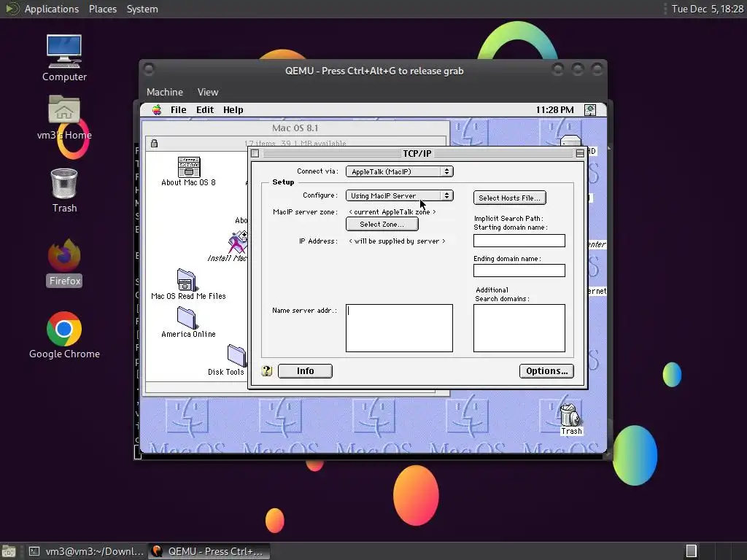The width and height of the screenshot is (747, 560).
Task: Click the Additional Search domains box
Action: (519, 328)
